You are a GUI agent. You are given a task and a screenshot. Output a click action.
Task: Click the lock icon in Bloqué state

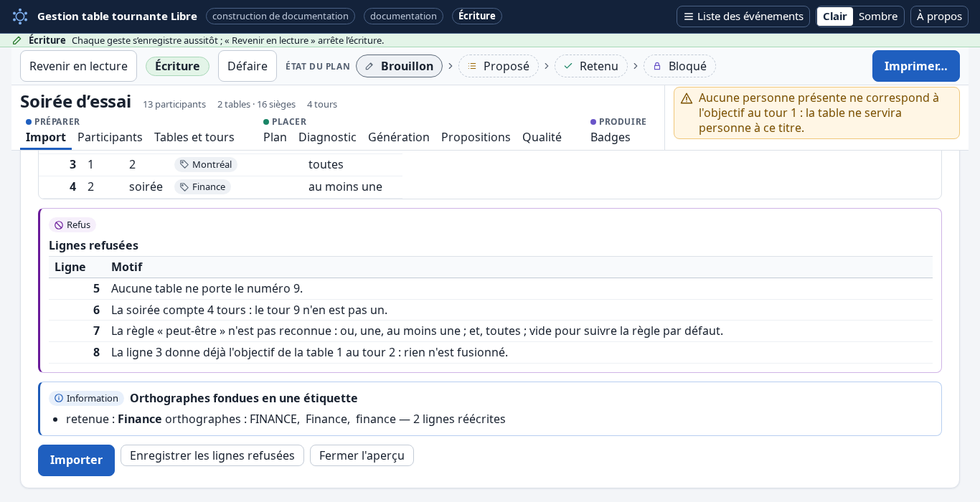(x=657, y=66)
